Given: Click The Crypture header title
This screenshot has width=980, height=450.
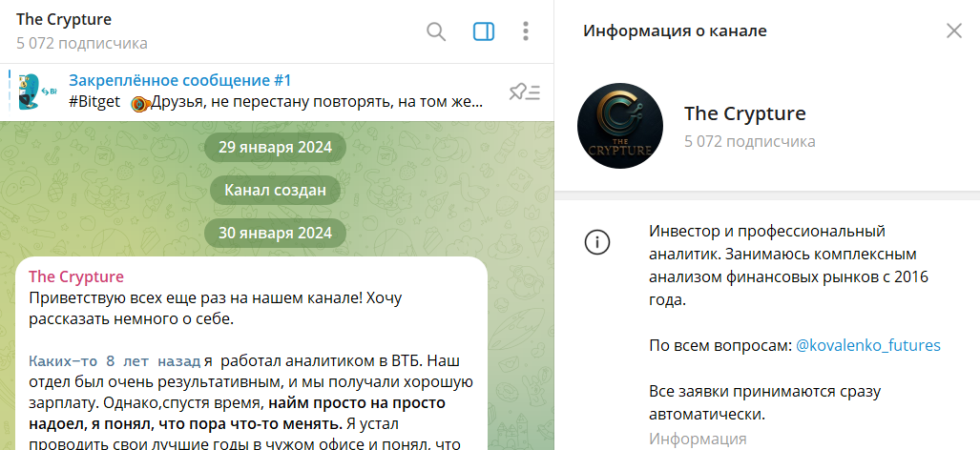Looking at the screenshot, I should [64, 19].
